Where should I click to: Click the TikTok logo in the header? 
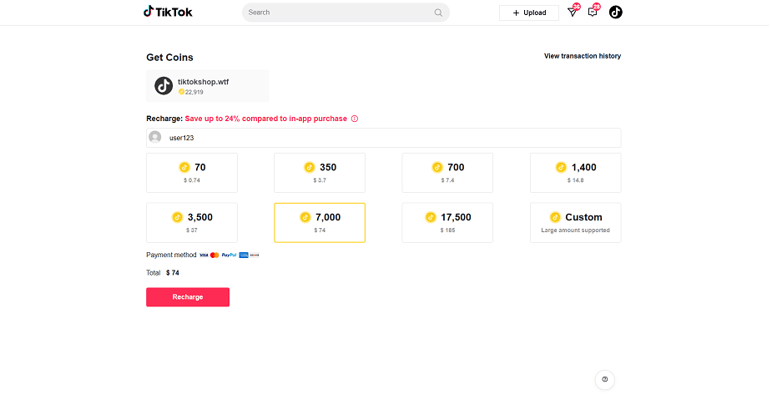[168, 12]
